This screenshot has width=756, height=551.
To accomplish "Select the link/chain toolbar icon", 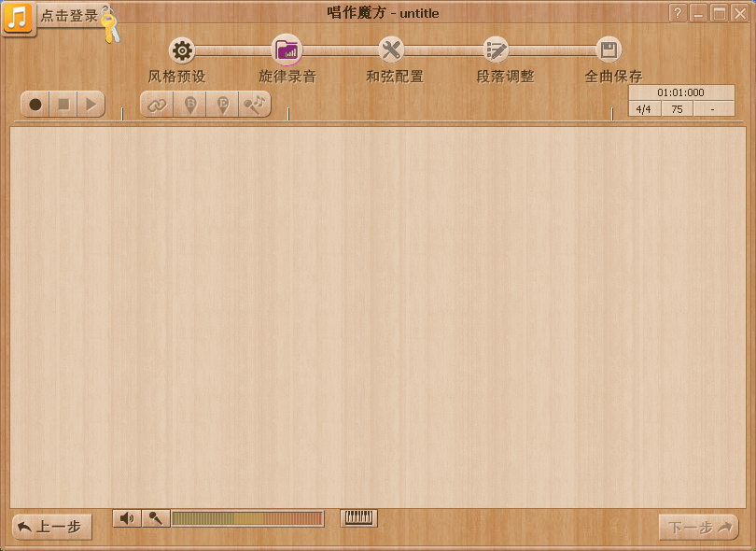I will tap(155, 105).
